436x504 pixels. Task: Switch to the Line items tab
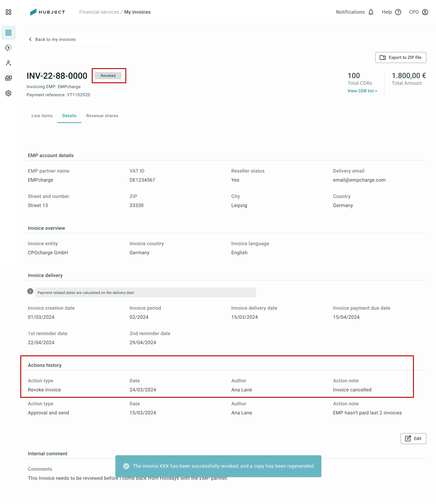tap(42, 116)
